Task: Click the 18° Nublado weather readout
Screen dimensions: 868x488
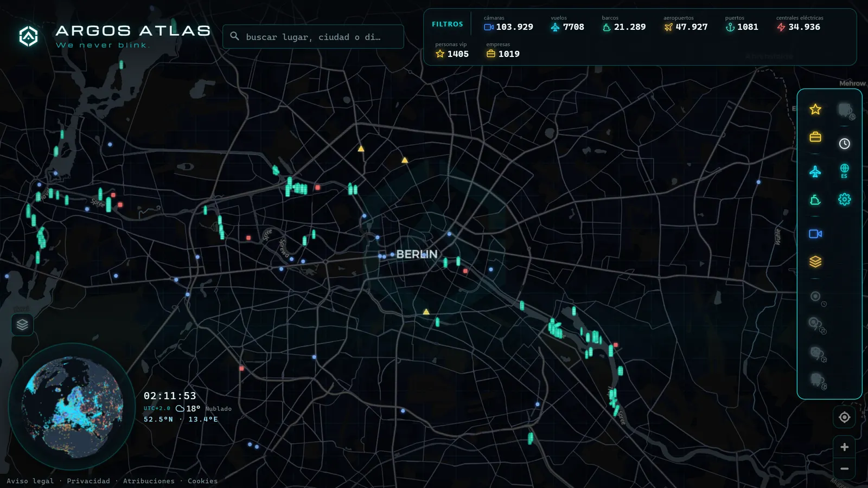Action: (204, 408)
